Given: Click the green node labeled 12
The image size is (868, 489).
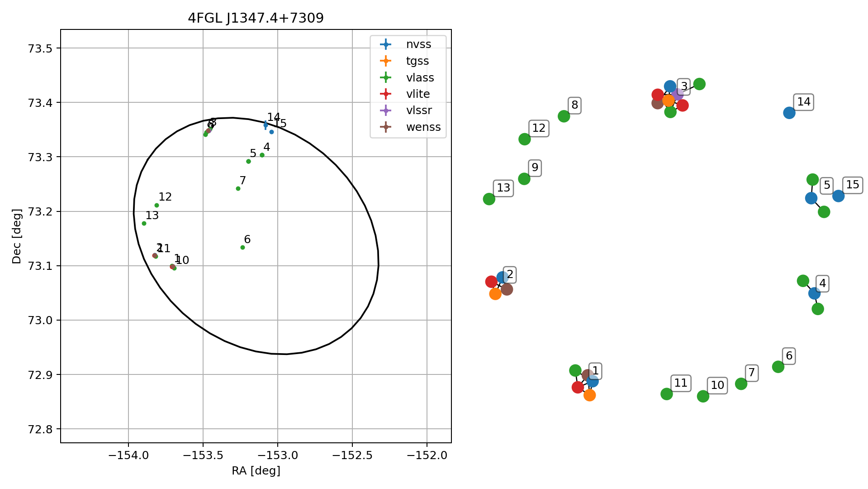Looking at the screenshot, I should (524, 139).
